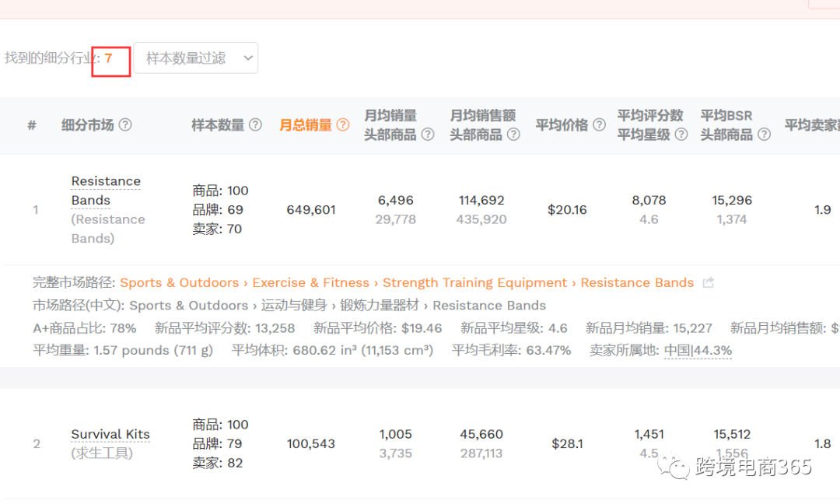Open external link icon after market path
840x504 pixels.
click(x=708, y=283)
